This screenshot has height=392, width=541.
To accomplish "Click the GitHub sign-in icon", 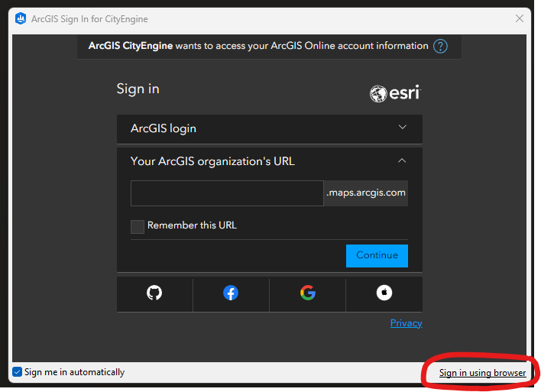I will [154, 293].
